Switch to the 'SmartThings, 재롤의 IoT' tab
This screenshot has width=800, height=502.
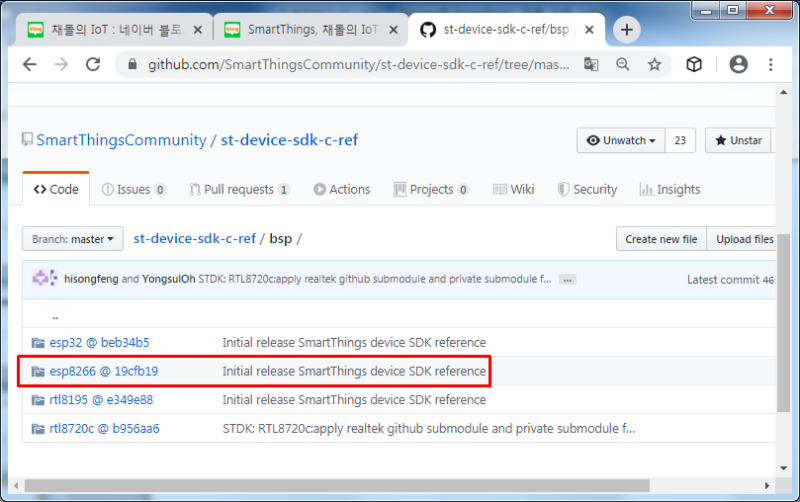[x=310, y=30]
